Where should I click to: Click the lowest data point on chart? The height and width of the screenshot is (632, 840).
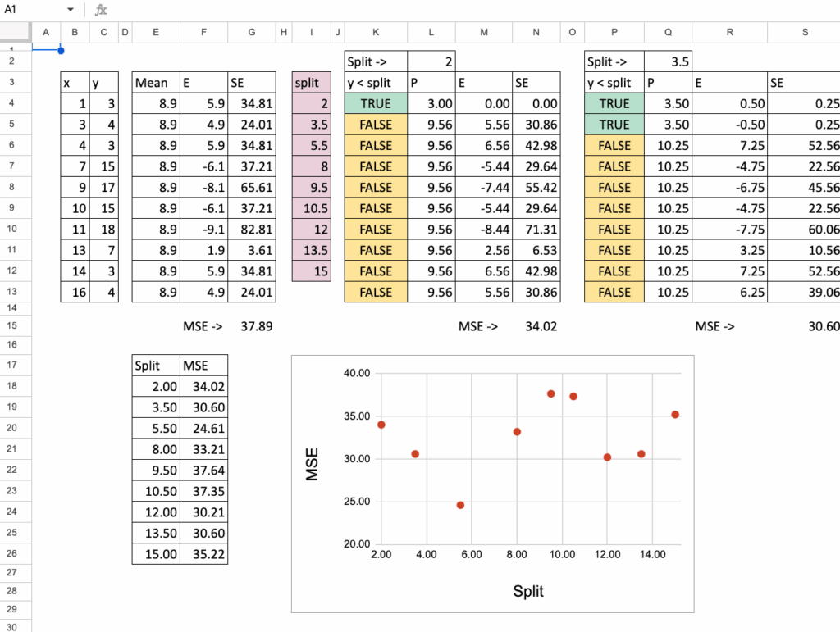click(460, 505)
